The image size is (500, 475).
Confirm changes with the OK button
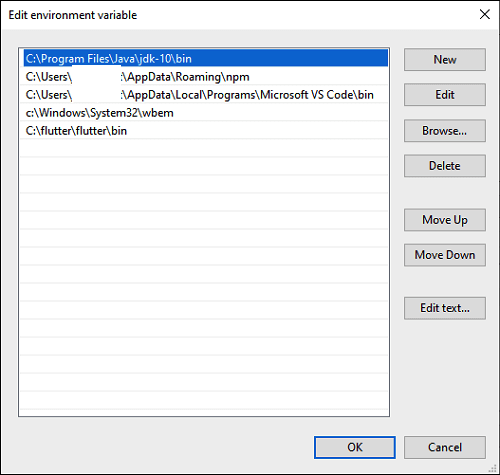pos(355,447)
